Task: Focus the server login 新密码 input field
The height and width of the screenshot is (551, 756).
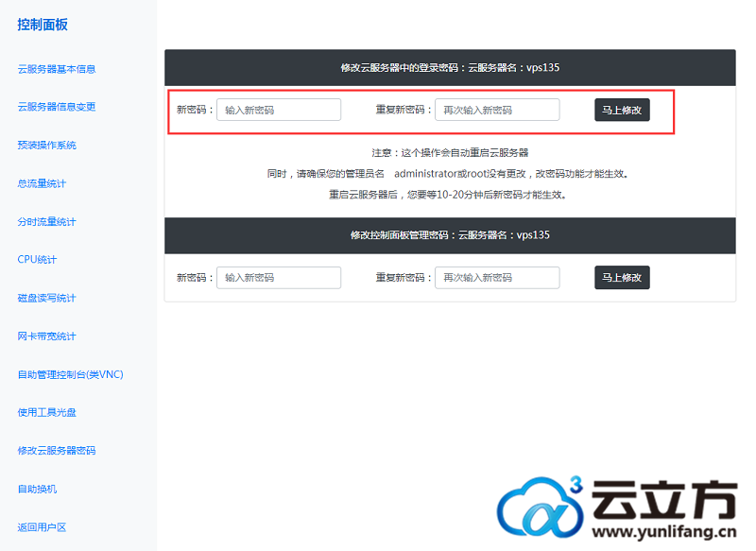Action: coord(279,110)
